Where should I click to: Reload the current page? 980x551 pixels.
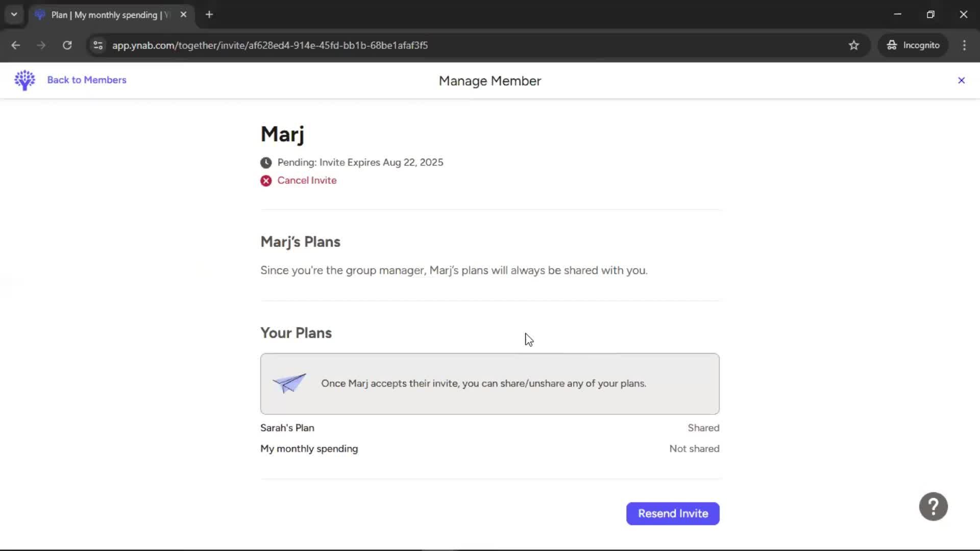coord(67,45)
